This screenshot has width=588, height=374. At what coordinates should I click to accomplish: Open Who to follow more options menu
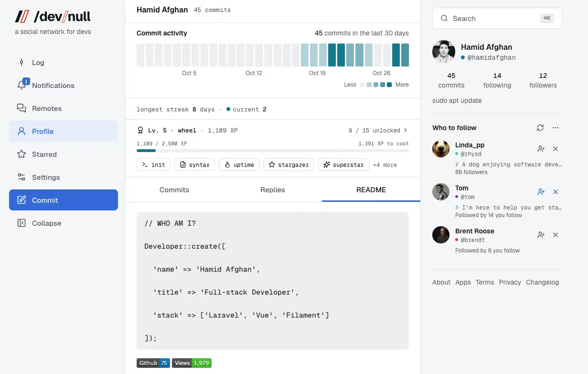click(556, 128)
